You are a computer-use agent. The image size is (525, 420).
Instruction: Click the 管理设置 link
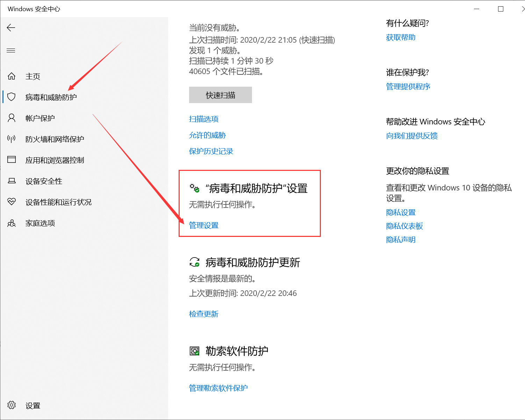204,225
